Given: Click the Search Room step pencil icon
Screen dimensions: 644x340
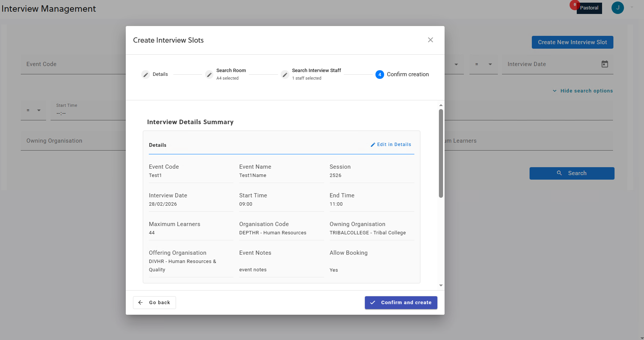Looking at the screenshot, I should (x=209, y=75).
